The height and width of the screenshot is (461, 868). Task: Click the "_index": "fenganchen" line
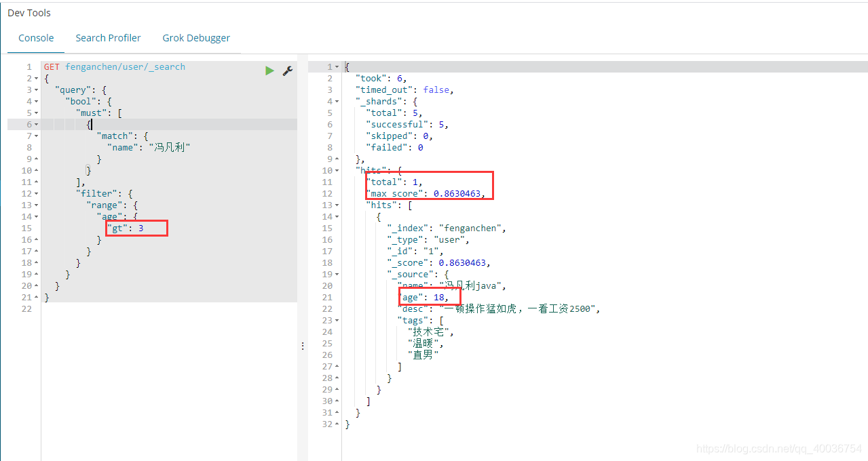click(x=447, y=228)
